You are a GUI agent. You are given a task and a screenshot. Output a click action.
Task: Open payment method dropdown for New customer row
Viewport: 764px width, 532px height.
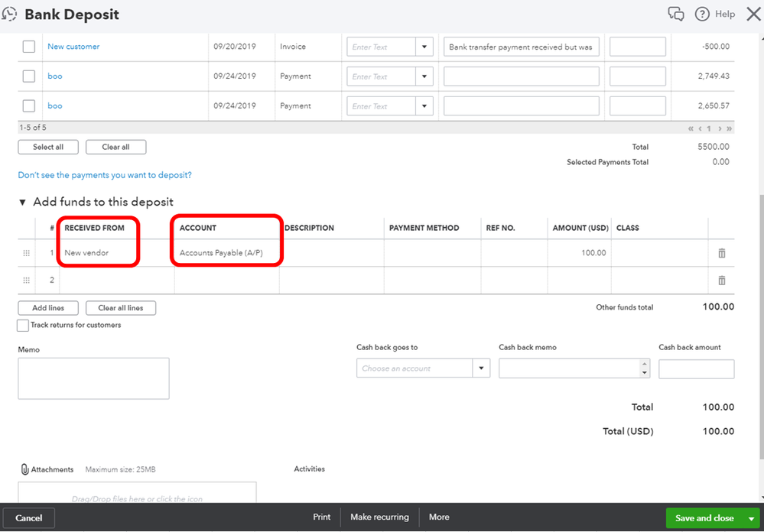coord(424,47)
